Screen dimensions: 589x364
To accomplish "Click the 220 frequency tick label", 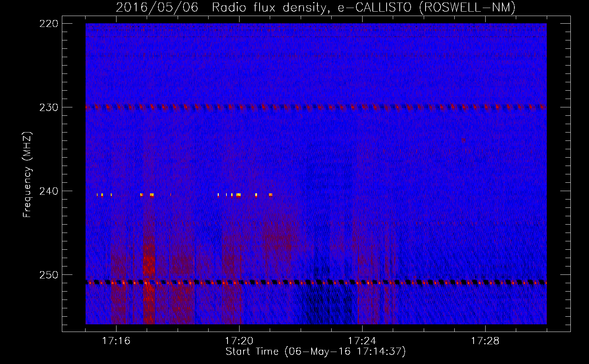I will click(x=49, y=24).
